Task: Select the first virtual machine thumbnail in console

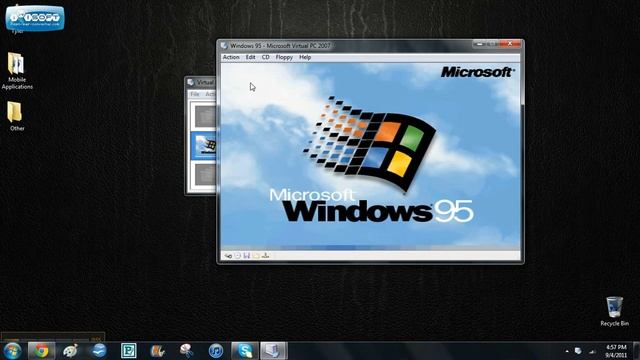Action: 204,116
